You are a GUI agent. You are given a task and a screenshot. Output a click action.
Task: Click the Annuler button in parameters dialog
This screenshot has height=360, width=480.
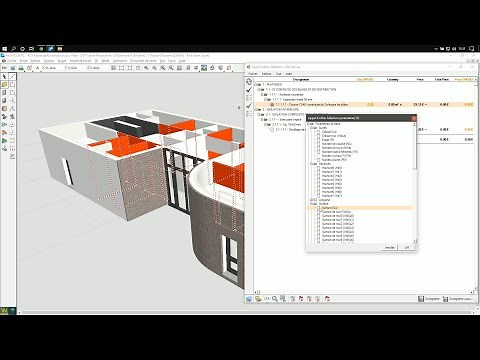point(389,247)
